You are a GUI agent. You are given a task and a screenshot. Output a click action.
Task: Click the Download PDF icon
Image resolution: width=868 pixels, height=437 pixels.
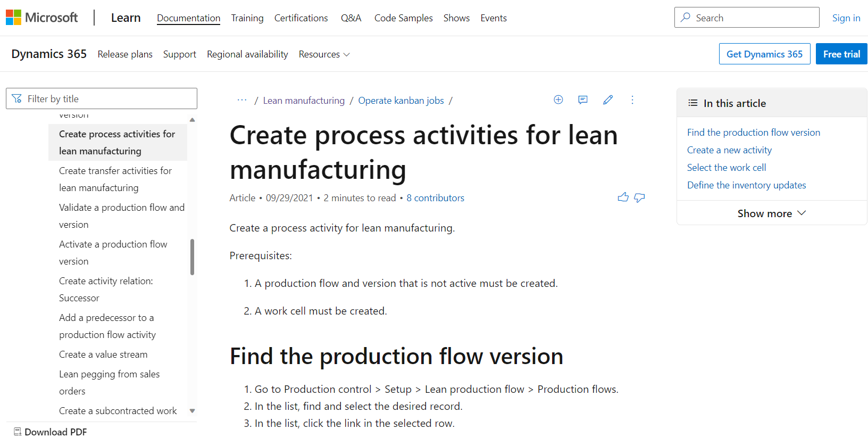(x=18, y=432)
